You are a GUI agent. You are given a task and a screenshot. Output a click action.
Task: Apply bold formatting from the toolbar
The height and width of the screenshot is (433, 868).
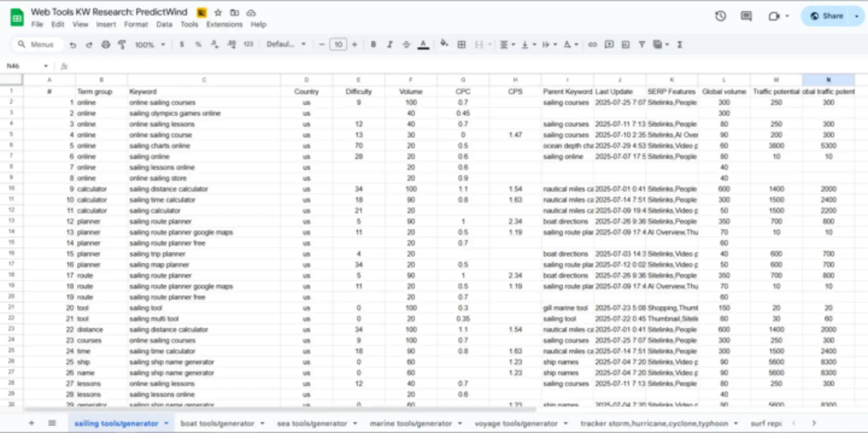(x=373, y=45)
